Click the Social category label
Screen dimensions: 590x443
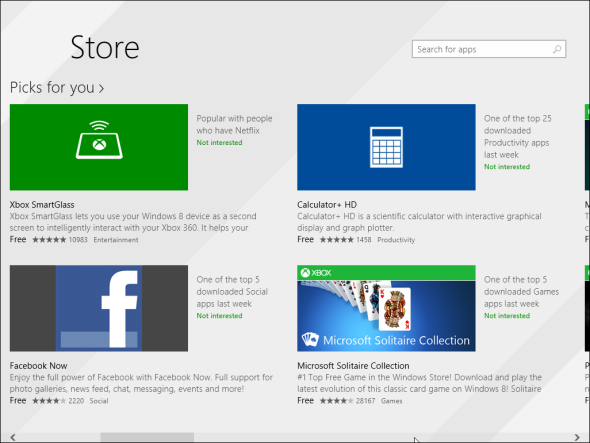[99, 401]
